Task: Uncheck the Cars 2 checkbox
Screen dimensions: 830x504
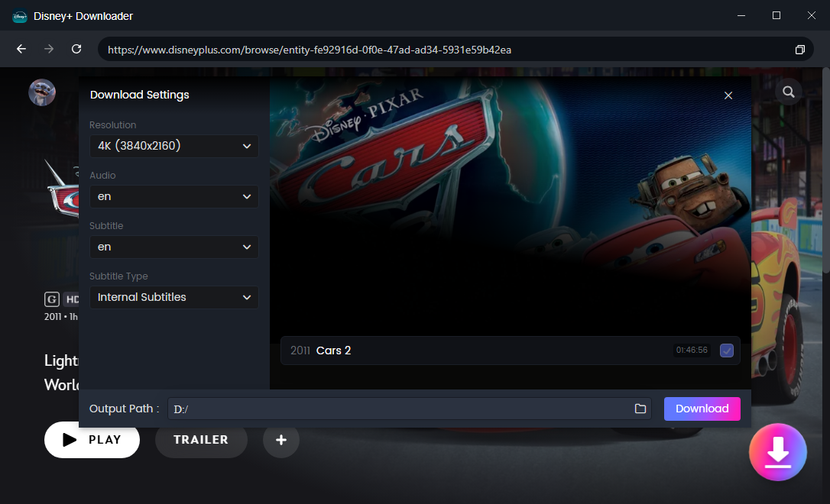Action: click(x=727, y=351)
